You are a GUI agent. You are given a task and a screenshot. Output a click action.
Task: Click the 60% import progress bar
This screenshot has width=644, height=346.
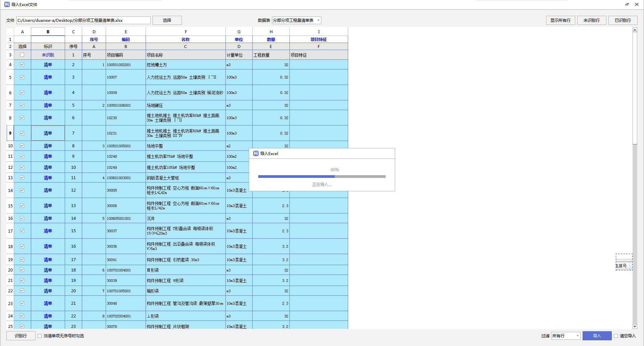tap(322, 176)
